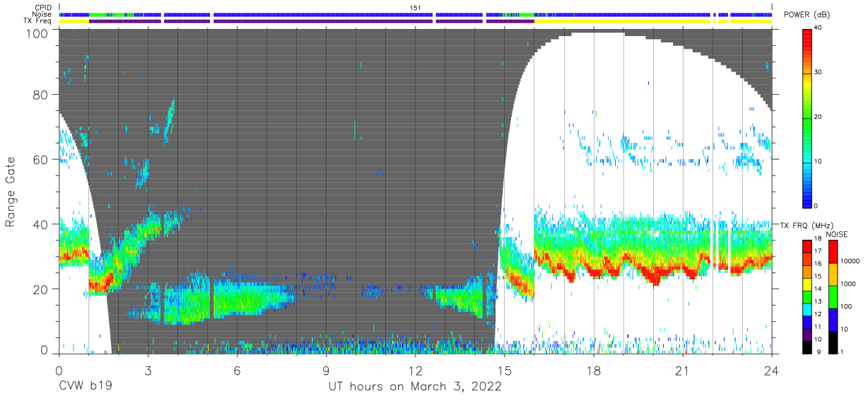Click the y-axis tick label '80'
The height and width of the screenshot is (401, 868).
[x=42, y=95]
